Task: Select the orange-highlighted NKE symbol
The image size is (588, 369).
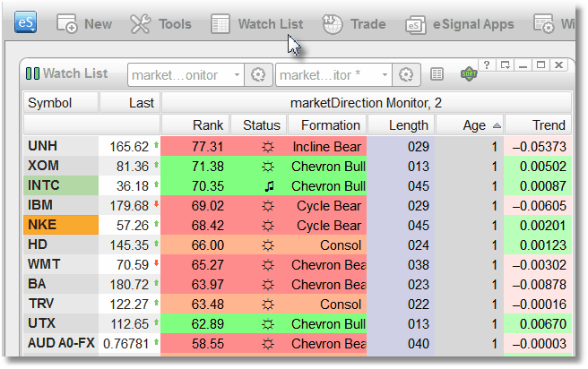Action: [61, 225]
